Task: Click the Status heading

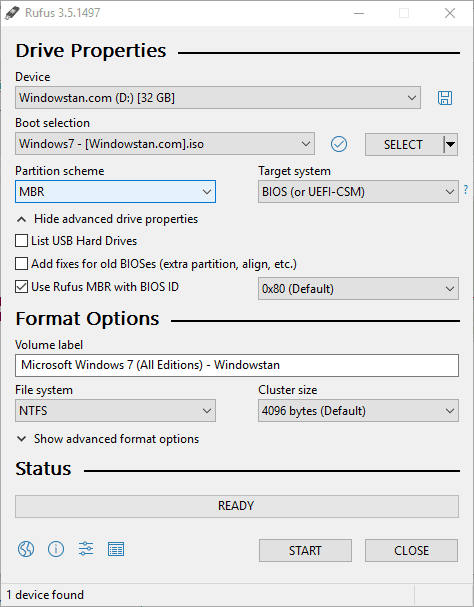Action: pos(43,469)
